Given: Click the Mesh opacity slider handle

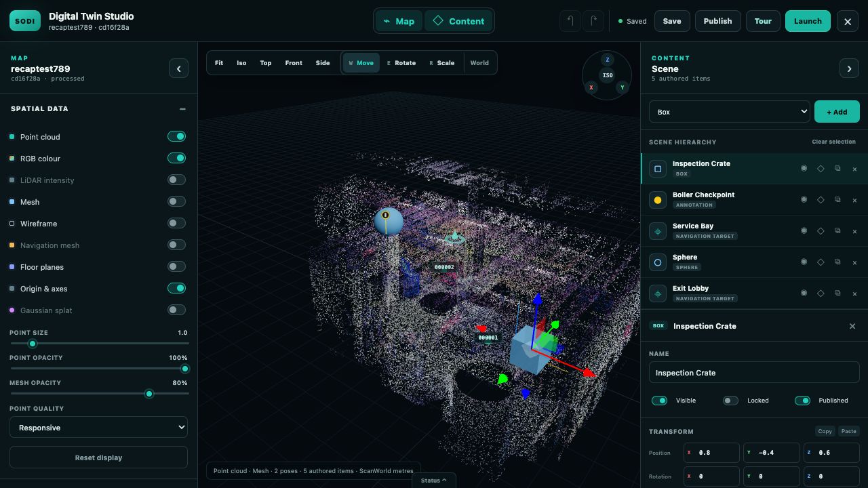Looking at the screenshot, I should tap(149, 394).
